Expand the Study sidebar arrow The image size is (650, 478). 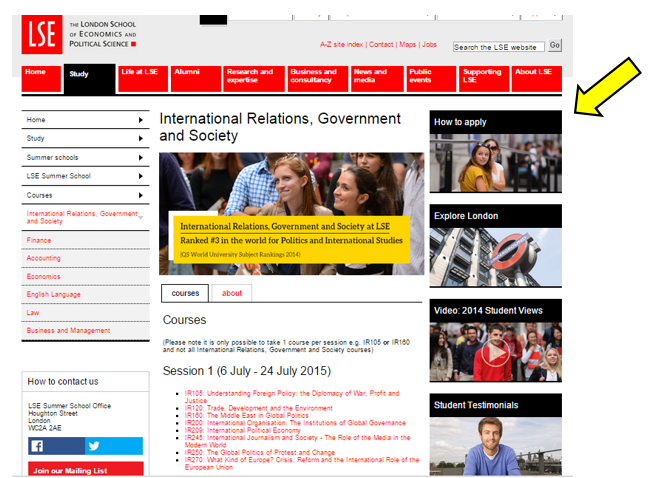[141, 138]
